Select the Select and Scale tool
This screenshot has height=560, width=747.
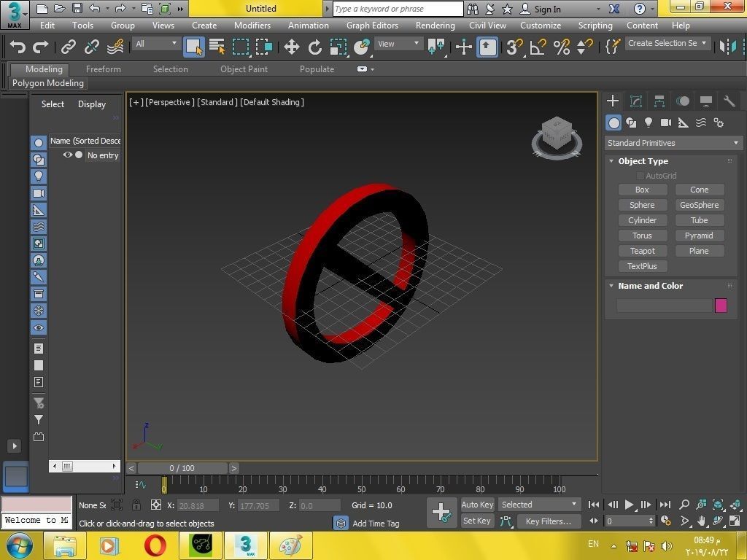[338, 47]
